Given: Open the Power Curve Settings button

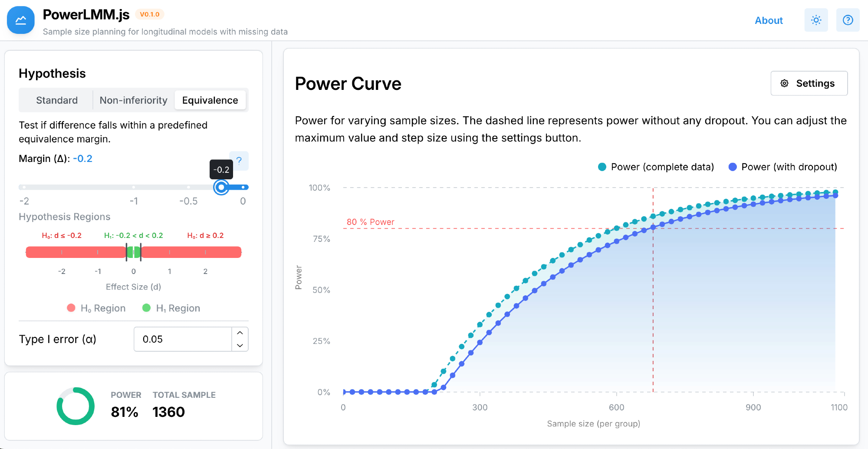Looking at the screenshot, I should pos(809,83).
